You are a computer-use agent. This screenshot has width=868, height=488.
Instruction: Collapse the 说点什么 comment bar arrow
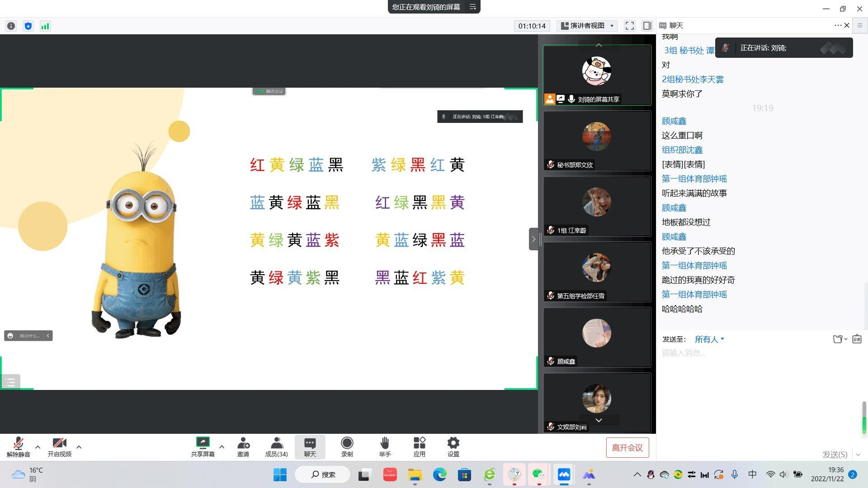[x=48, y=336]
